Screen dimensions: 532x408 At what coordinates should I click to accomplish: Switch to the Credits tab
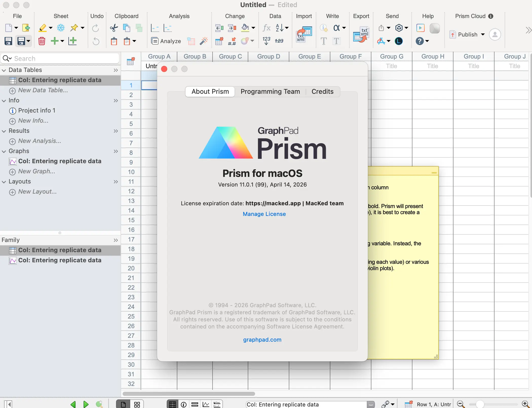pyautogui.click(x=322, y=91)
